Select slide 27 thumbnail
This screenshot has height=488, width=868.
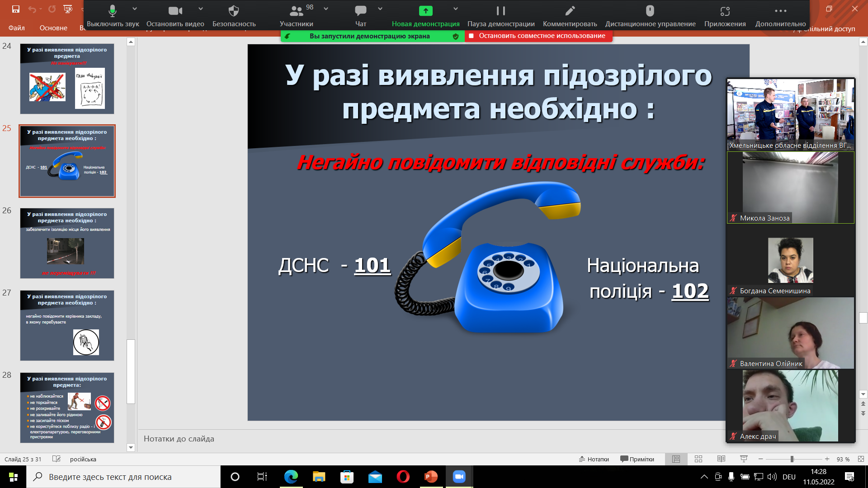pos(67,325)
